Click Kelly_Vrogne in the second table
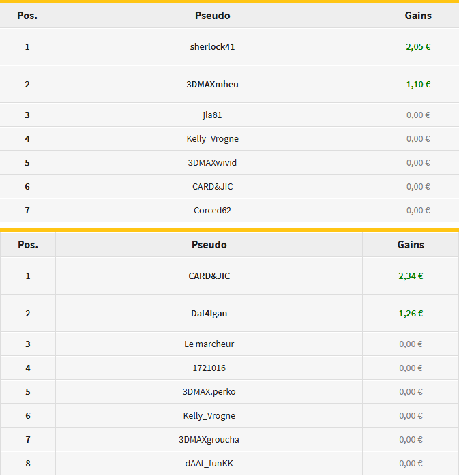459x476 pixels. pos(209,415)
